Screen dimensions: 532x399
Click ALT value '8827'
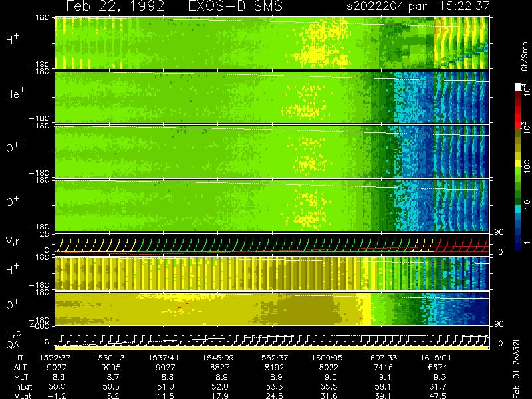tap(220, 368)
